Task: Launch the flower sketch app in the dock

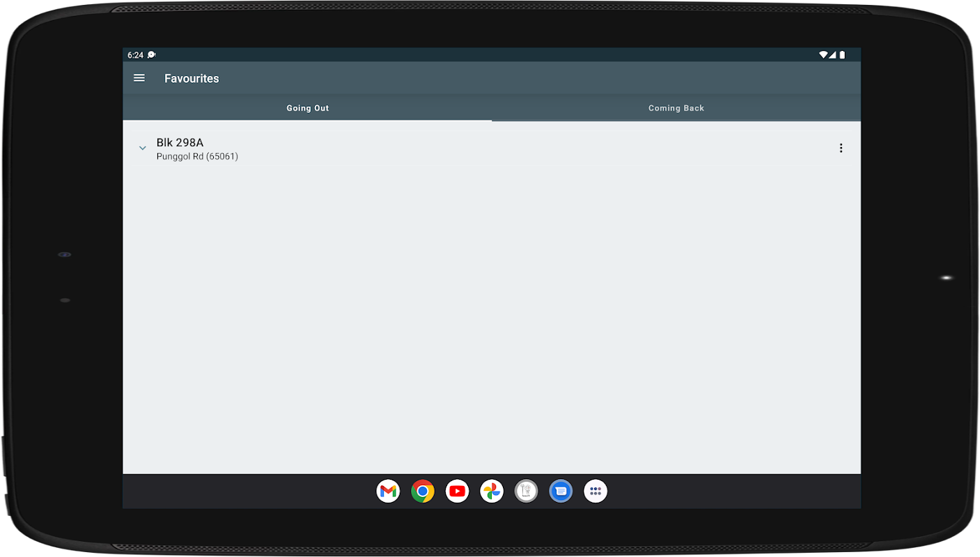Action: pos(527,492)
